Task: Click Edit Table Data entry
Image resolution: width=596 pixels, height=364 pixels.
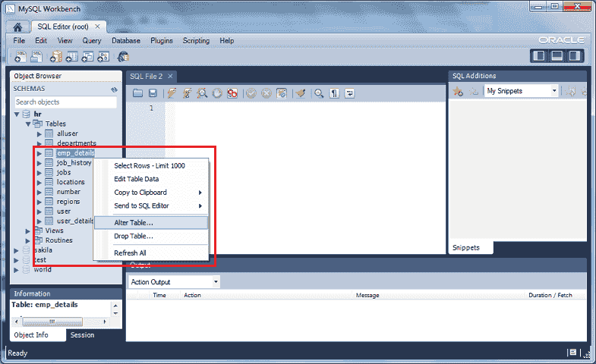Action: coord(151,179)
